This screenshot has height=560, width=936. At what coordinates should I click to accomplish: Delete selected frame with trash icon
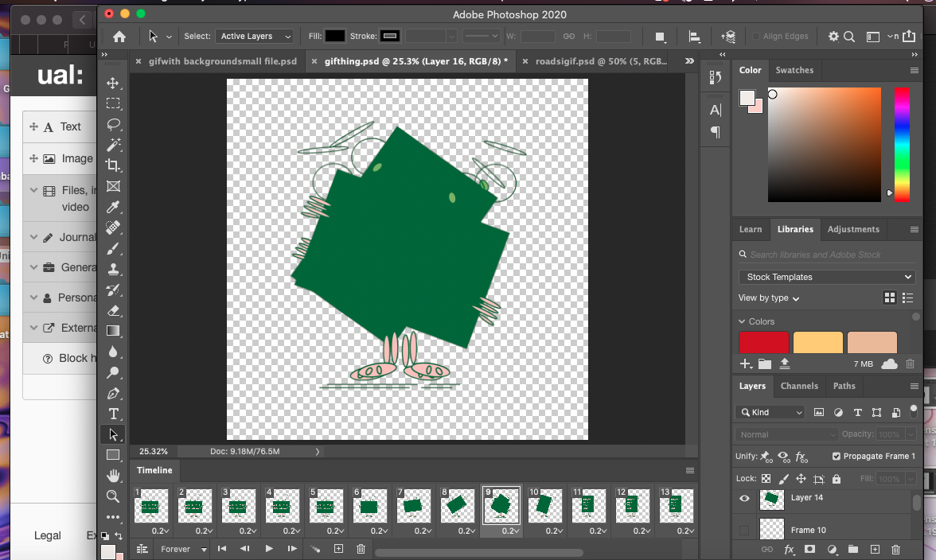click(x=361, y=549)
